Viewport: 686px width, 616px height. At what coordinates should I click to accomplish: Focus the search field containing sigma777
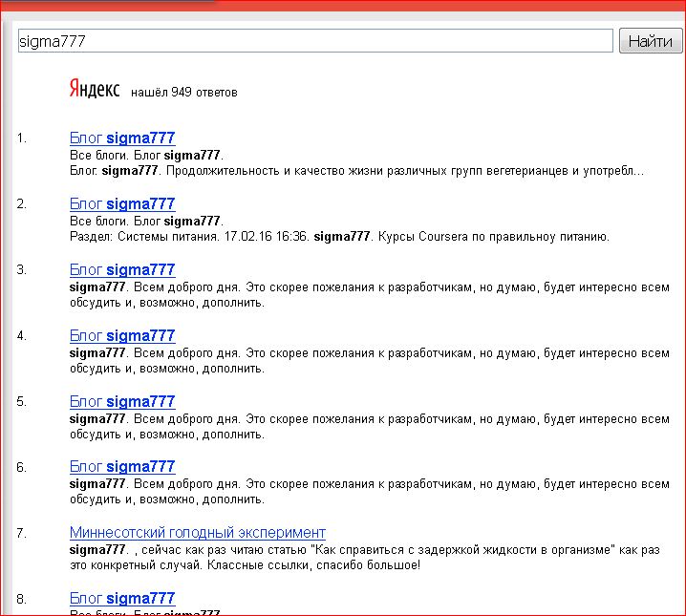pyautogui.click(x=315, y=41)
